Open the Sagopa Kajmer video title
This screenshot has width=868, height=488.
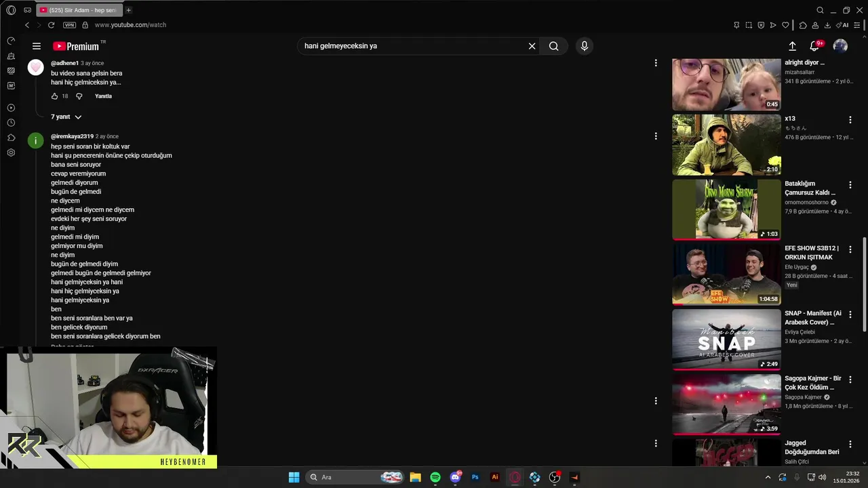(813, 382)
